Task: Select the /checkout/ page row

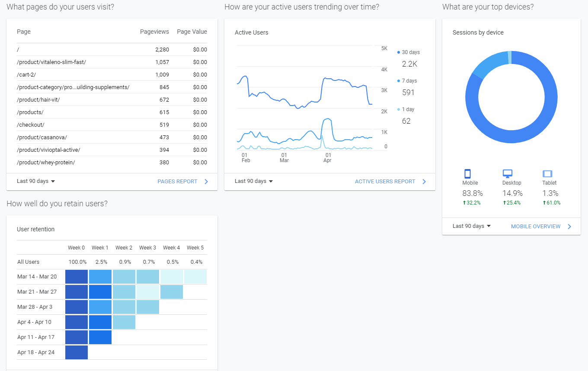Action: tap(112, 125)
